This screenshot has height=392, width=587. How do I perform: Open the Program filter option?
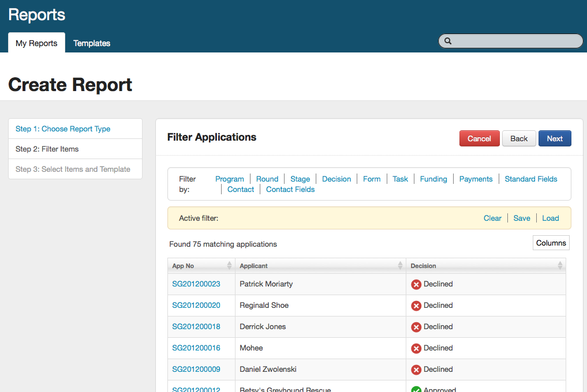pyautogui.click(x=229, y=179)
